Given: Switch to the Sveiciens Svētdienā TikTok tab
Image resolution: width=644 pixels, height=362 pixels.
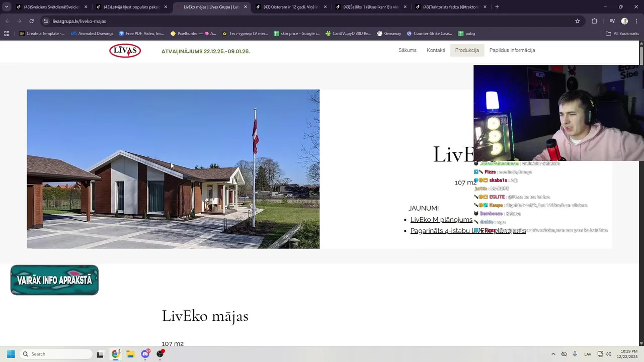Looking at the screenshot, I should pos(48,7).
